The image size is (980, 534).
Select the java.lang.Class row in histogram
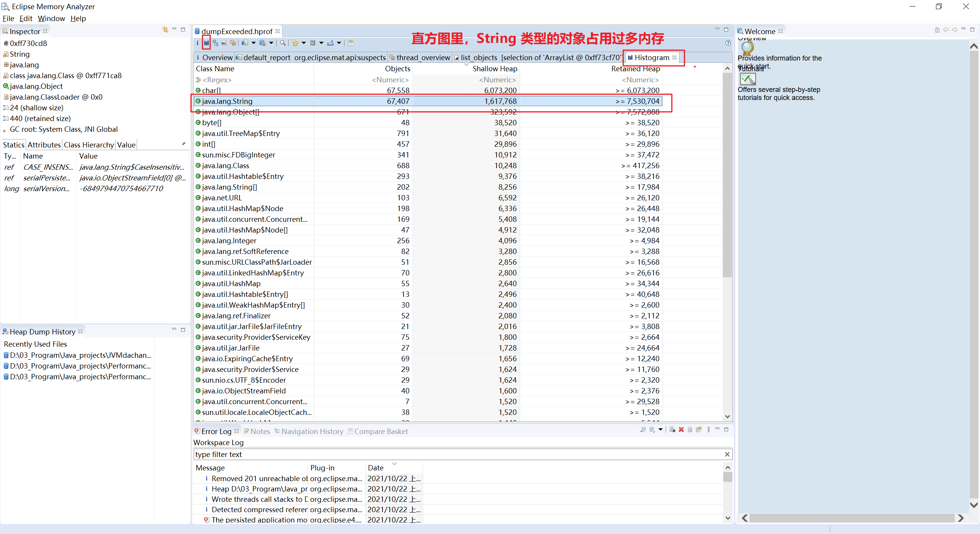coord(428,165)
